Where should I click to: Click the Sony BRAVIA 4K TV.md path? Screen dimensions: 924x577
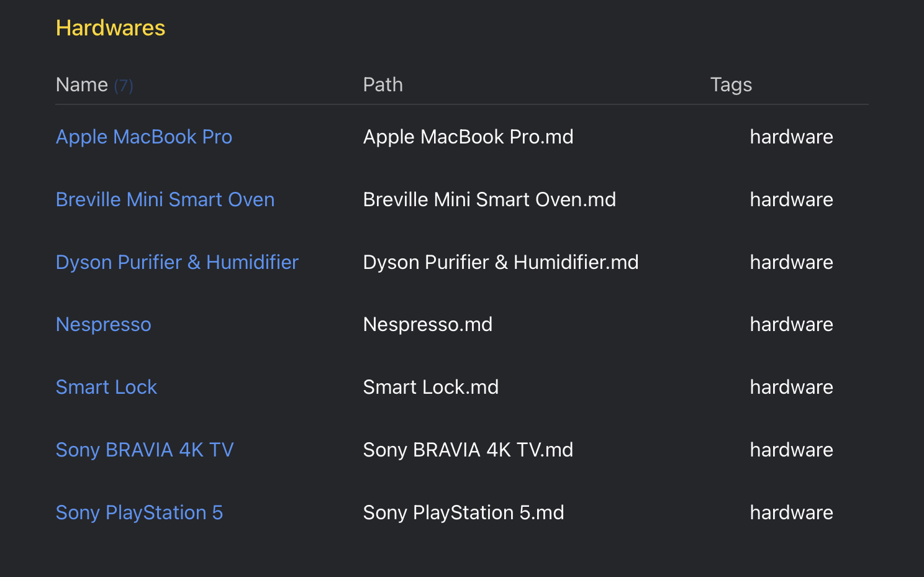click(x=468, y=450)
